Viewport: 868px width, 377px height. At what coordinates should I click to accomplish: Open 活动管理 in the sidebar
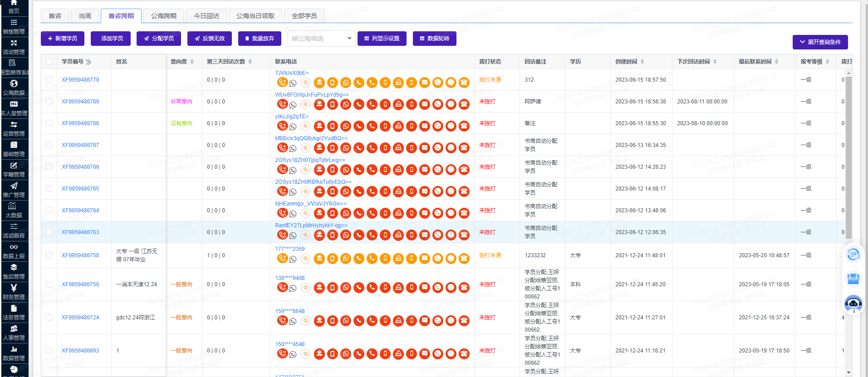pyautogui.click(x=14, y=47)
